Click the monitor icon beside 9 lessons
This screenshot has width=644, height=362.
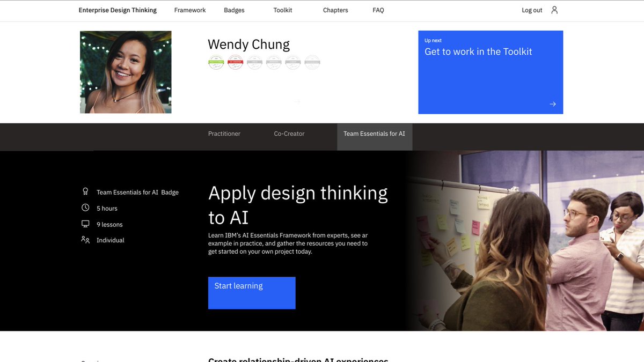point(85,224)
